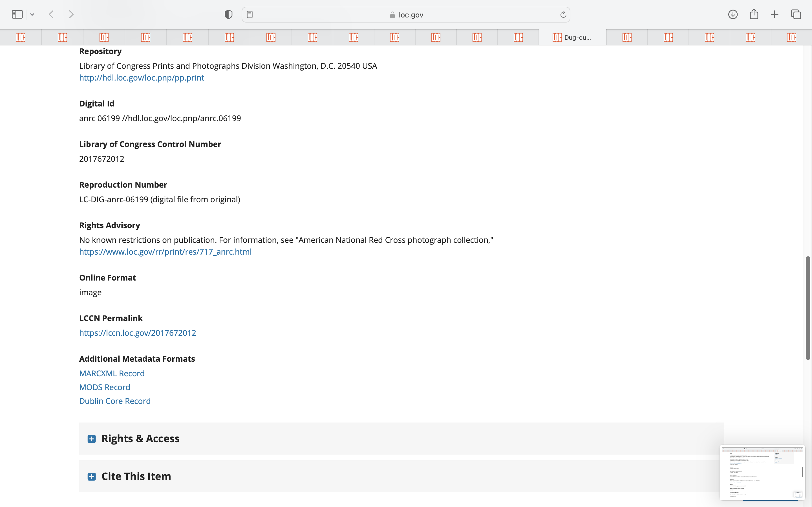812x507 pixels.
Task: Click the Share icon in the toolbar
Action: pos(754,14)
